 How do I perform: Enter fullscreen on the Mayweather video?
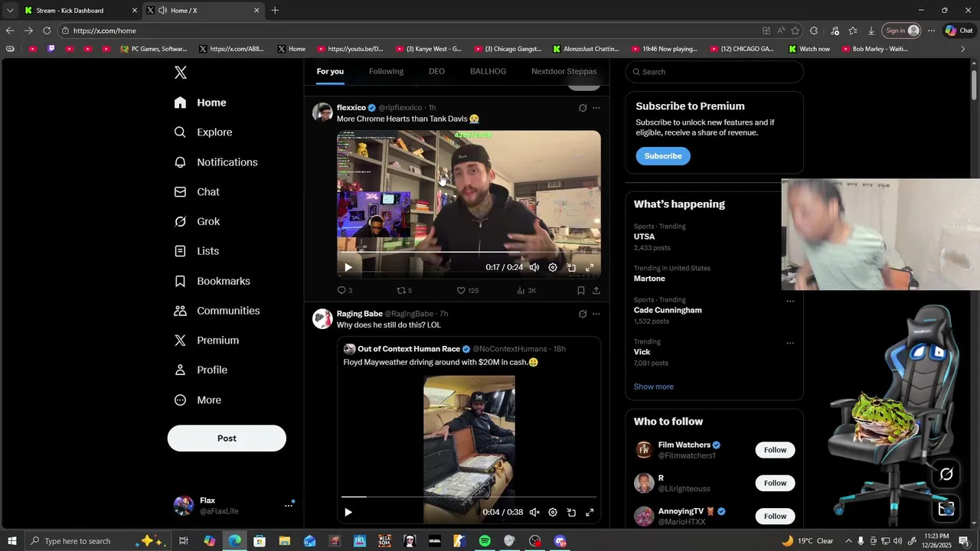point(590,513)
